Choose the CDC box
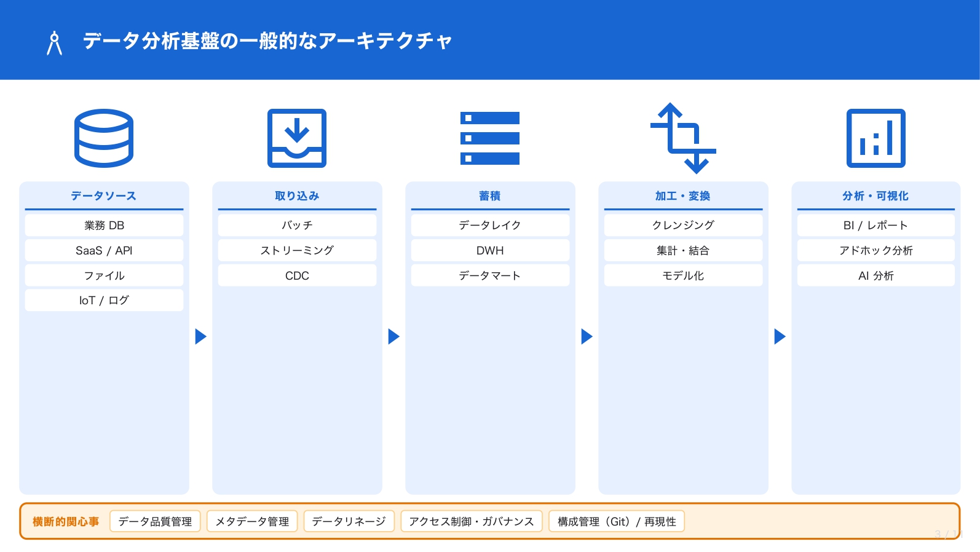The height and width of the screenshot is (552, 980). [x=297, y=276]
